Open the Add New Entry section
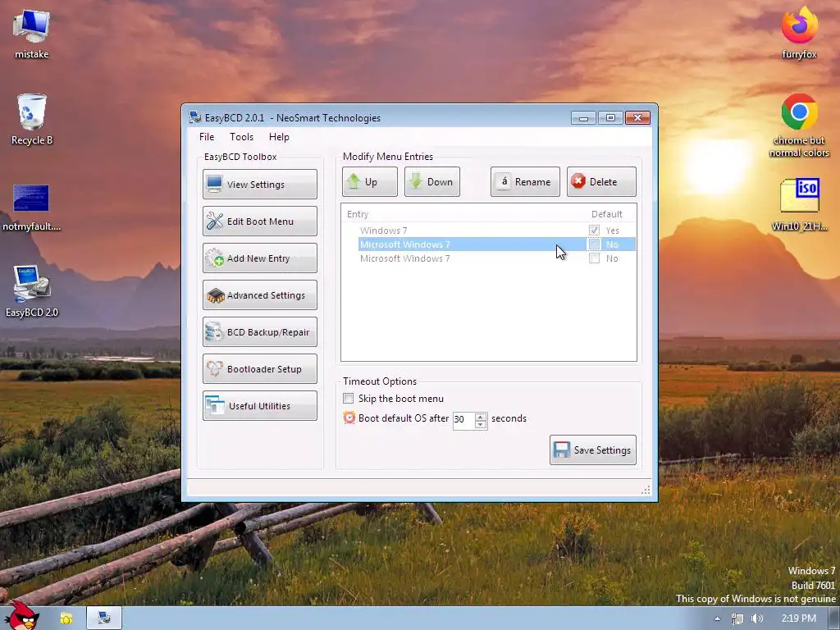The height and width of the screenshot is (630, 840). coord(260,258)
